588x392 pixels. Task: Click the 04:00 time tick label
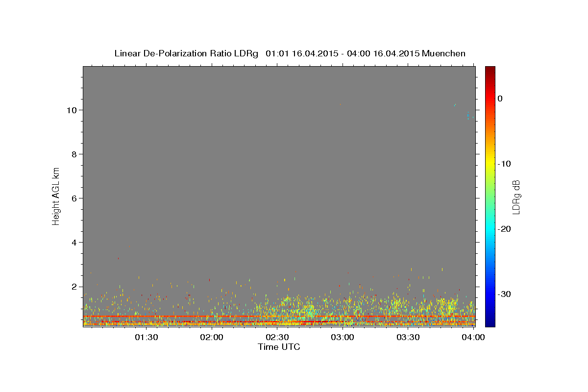pyautogui.click(x=473, y=337)
